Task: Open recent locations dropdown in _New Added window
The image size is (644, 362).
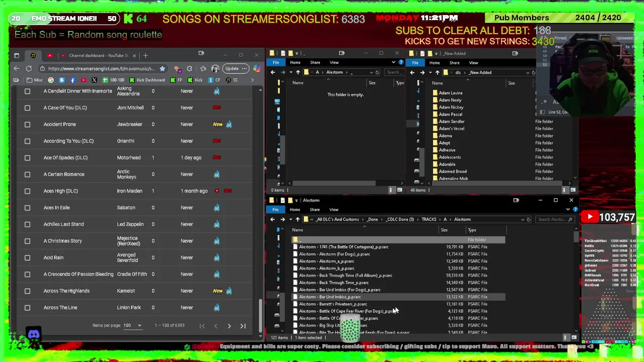Action: pos(430,72)
